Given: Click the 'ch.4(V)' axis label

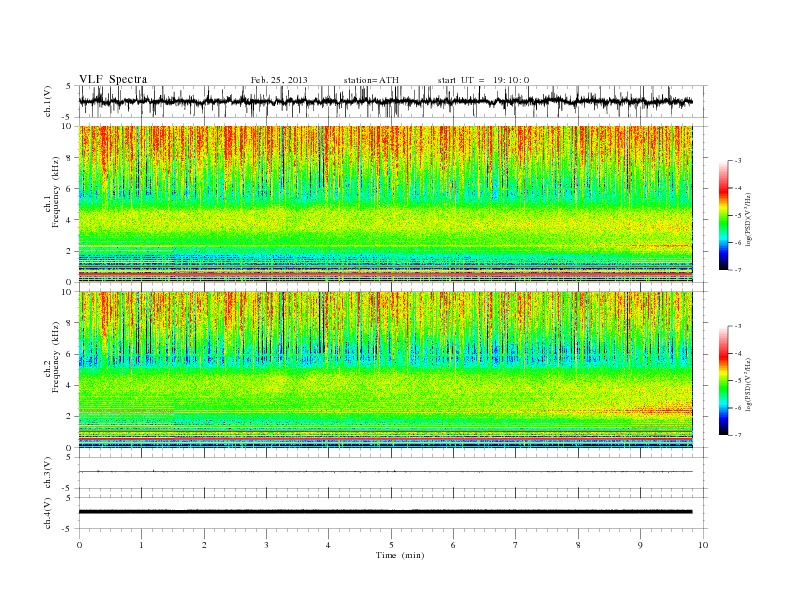Looking at the screenshot, I should pos(48,513).
